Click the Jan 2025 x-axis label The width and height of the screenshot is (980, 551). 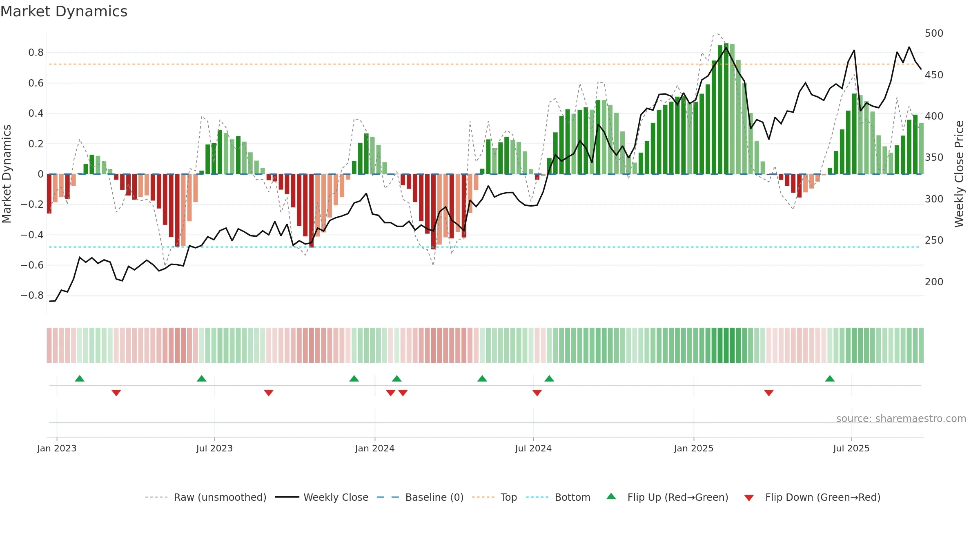point(694,448)
